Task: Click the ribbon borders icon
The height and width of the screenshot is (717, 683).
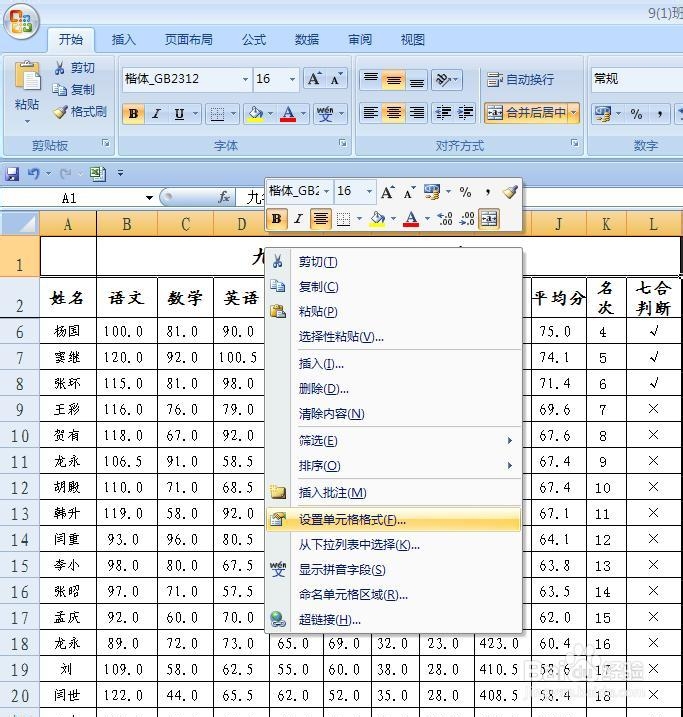Action: [217, 113]
